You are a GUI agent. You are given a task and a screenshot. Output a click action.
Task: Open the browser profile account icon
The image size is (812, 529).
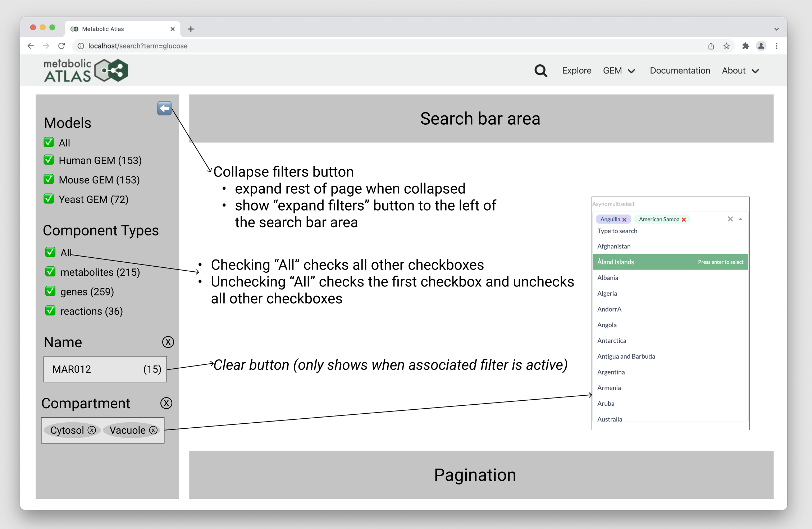[761, 46]
